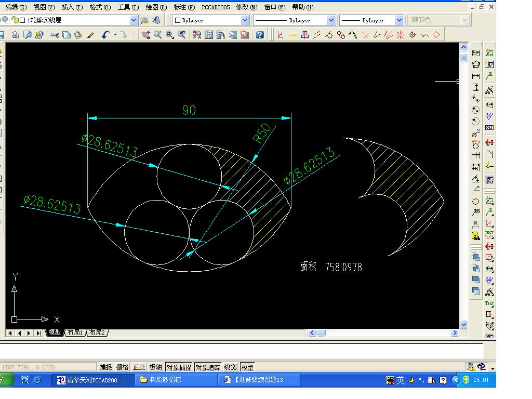Select the Match Properties brush icon

90,35
